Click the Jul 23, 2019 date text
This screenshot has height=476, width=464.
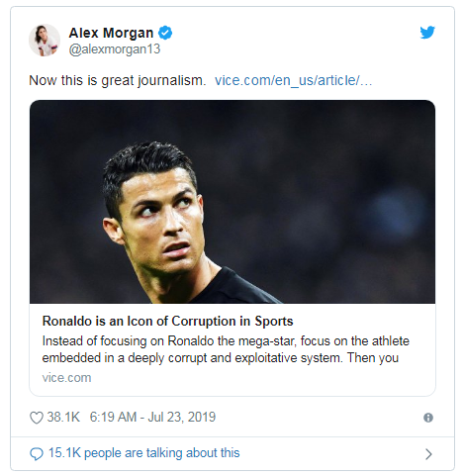coord(181,417)
